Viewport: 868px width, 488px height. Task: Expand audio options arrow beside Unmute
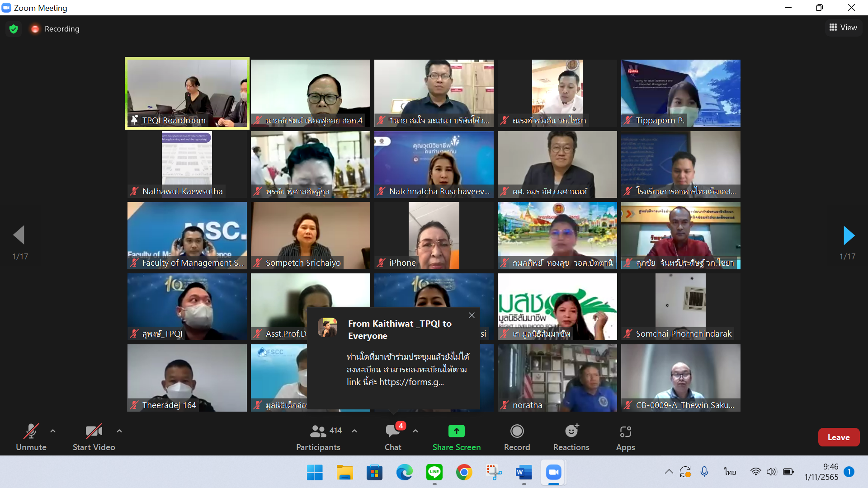[x=53, y=431]
